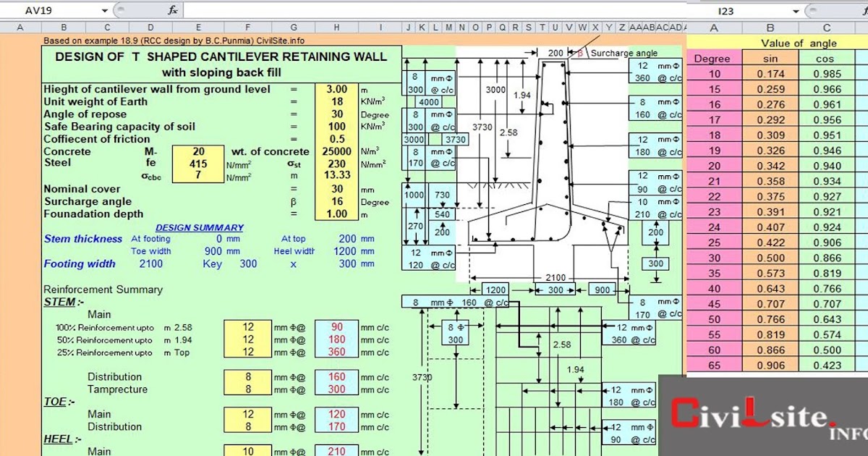868x456 pixels.
Task: Open the Name Box dropdown showing I23
Action: pos(797,11)
